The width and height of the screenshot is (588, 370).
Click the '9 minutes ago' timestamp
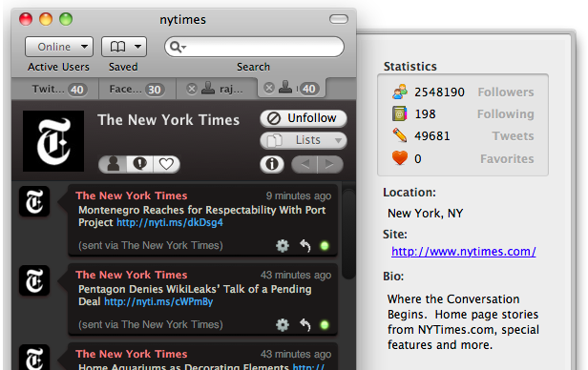pyautogui.click(x=299, y=195)
